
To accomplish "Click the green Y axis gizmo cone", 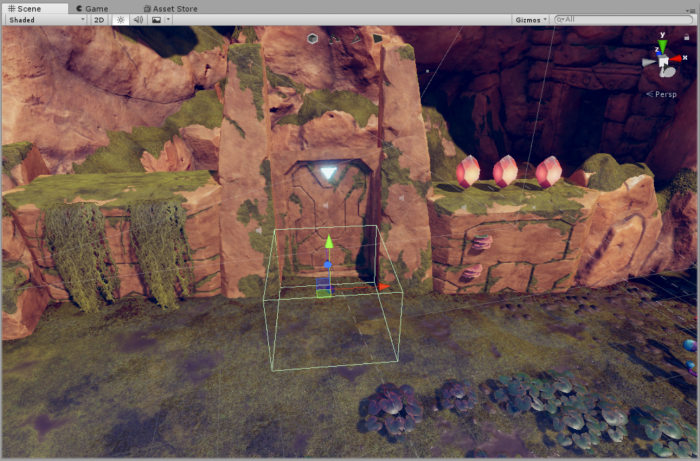I will (662, 46).
